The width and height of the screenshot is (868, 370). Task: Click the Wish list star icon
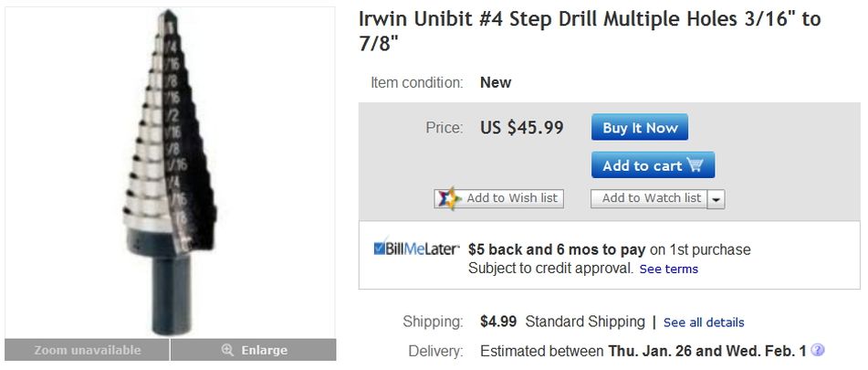coord(448,198)
